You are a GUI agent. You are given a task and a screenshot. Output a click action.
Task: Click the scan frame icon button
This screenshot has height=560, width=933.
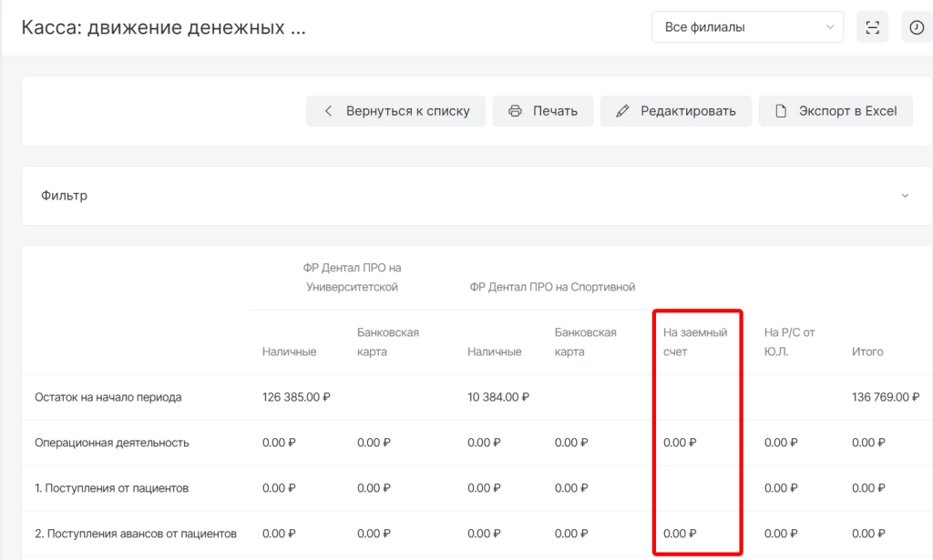(872, 27)
